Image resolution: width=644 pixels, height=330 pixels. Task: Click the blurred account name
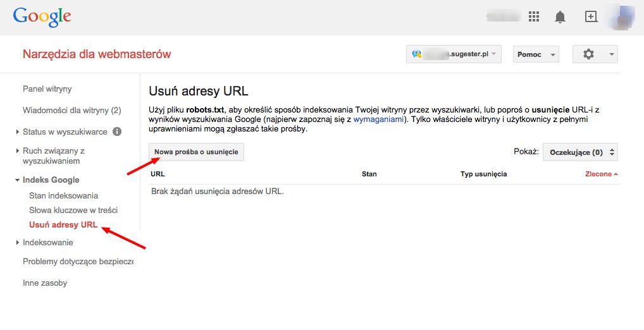click(504, 17)
